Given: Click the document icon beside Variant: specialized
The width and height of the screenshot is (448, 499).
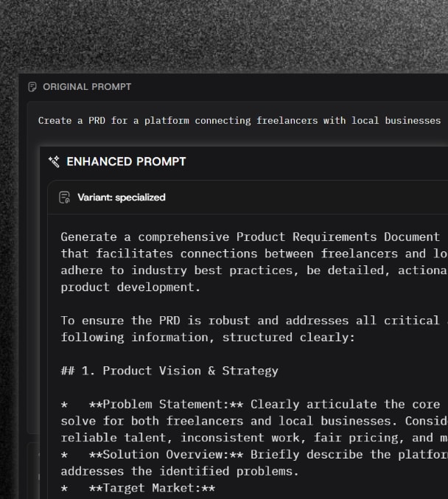Looking at the screenshot, I should tap(65, 198).
